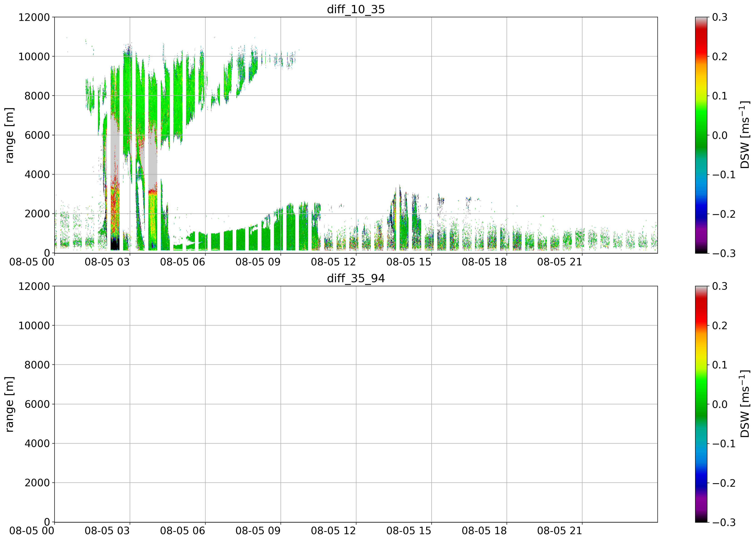
Task: Select the 0.0 tick on diff_35_94 colorbar
Action: tap(720, 404)
